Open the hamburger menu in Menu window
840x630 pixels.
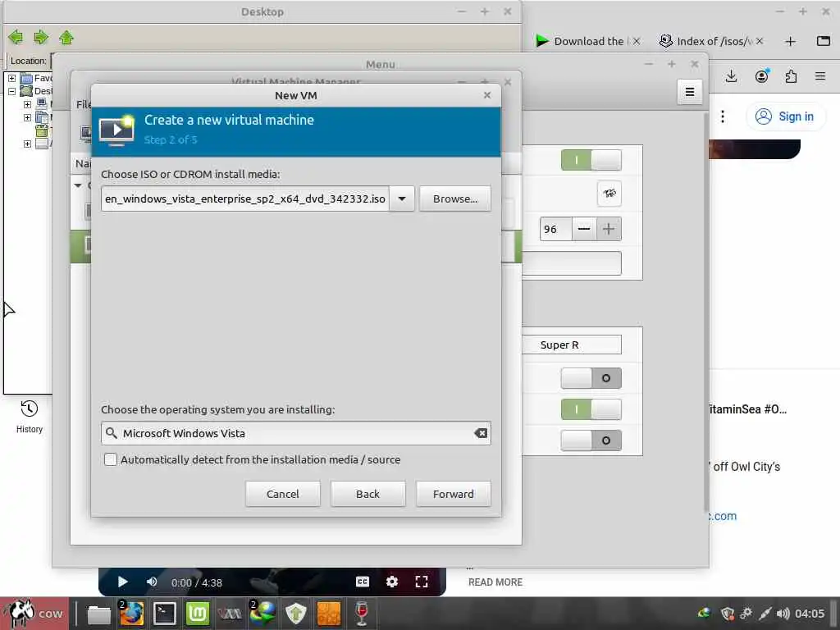(689, 92)
